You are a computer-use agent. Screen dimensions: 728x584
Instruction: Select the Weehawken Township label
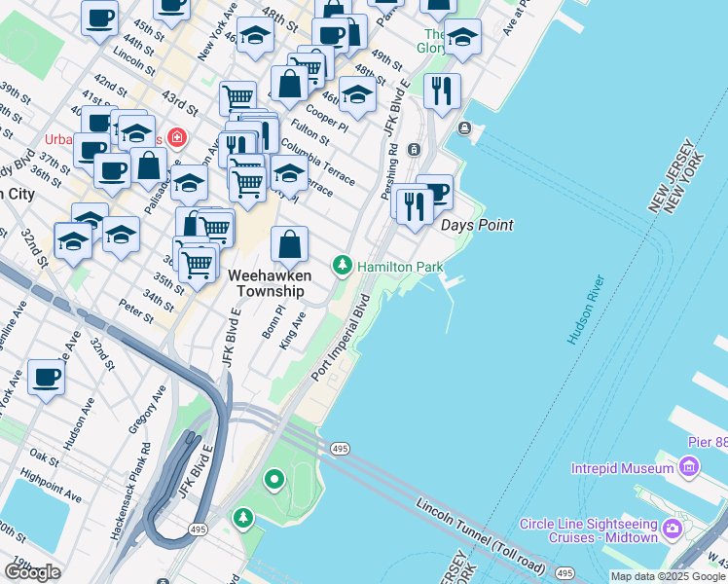270,283
